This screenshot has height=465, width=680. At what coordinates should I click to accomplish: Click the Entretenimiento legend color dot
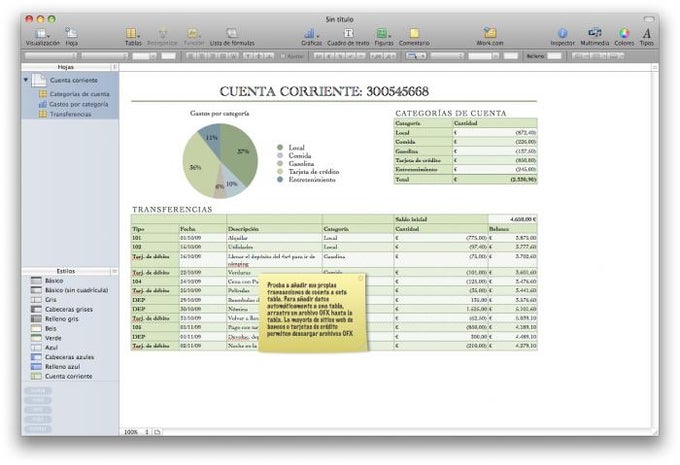tap(280, 179)
